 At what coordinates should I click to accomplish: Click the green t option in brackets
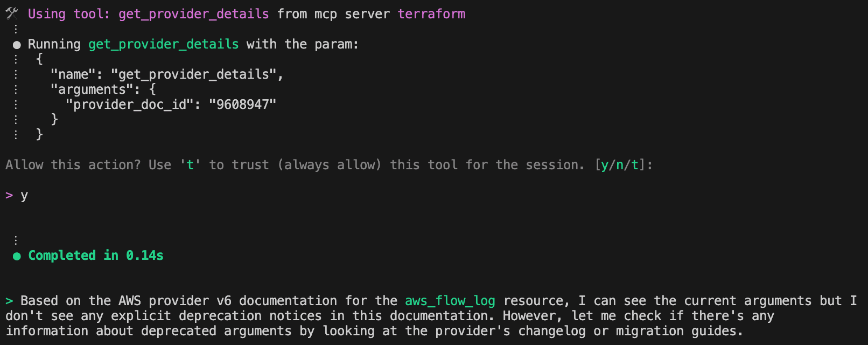point(635,165)
